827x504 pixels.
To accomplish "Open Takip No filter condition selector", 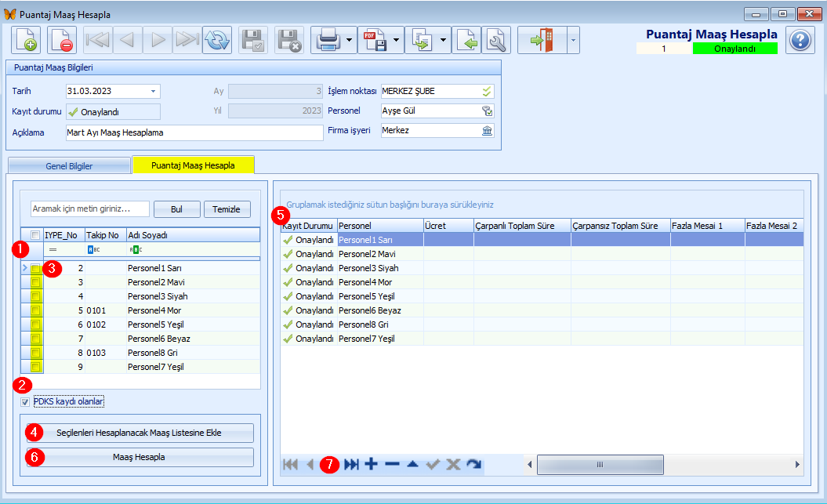I will coord(93,249).
